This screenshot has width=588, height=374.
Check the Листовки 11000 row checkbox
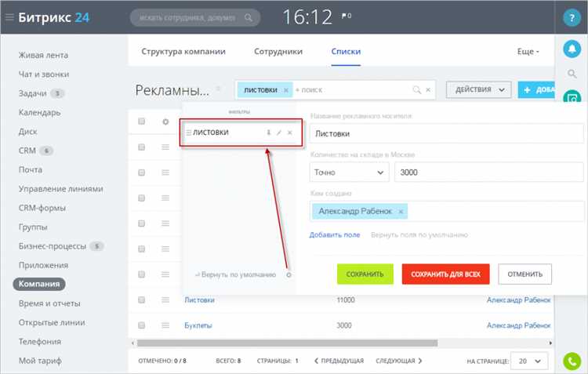(141, 300)
